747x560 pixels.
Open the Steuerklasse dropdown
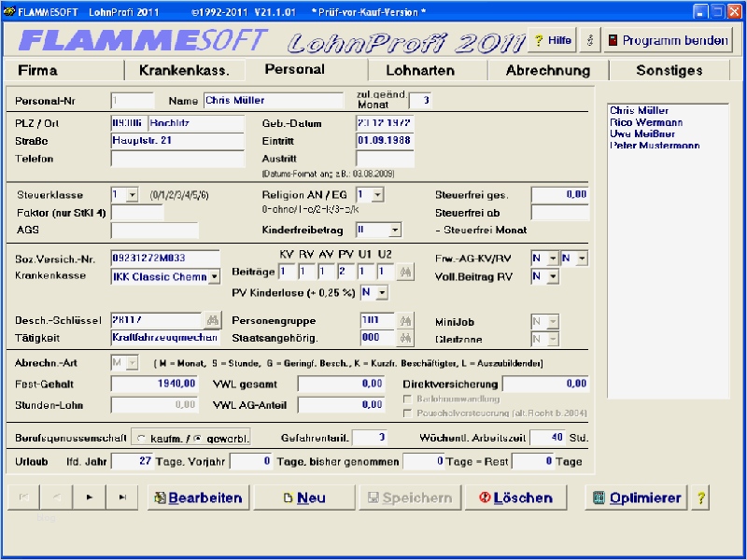(x=133, y=195)
